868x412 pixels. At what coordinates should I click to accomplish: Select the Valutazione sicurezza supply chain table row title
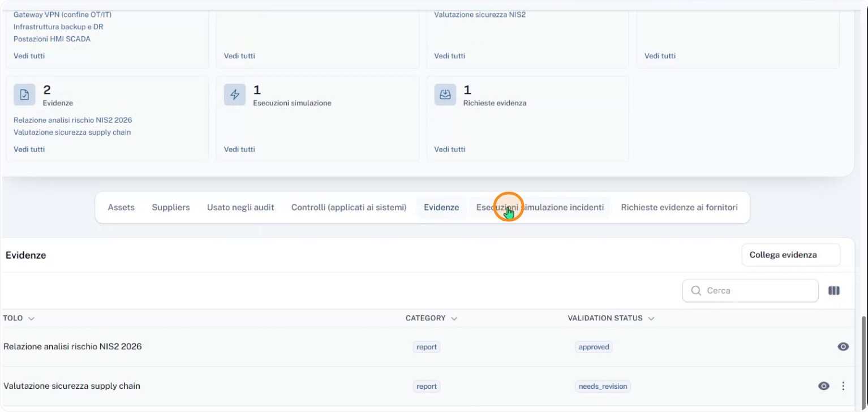point(72,386)
